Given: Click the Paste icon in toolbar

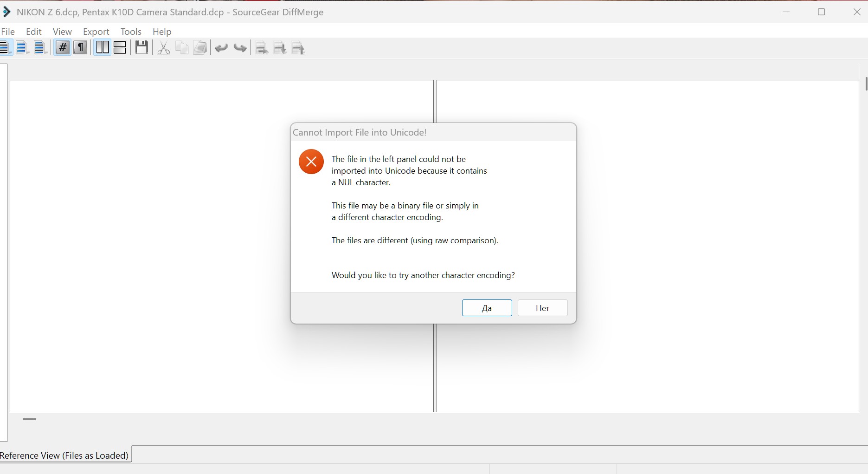Looking at the screenshot, I should tap(200, 48).
